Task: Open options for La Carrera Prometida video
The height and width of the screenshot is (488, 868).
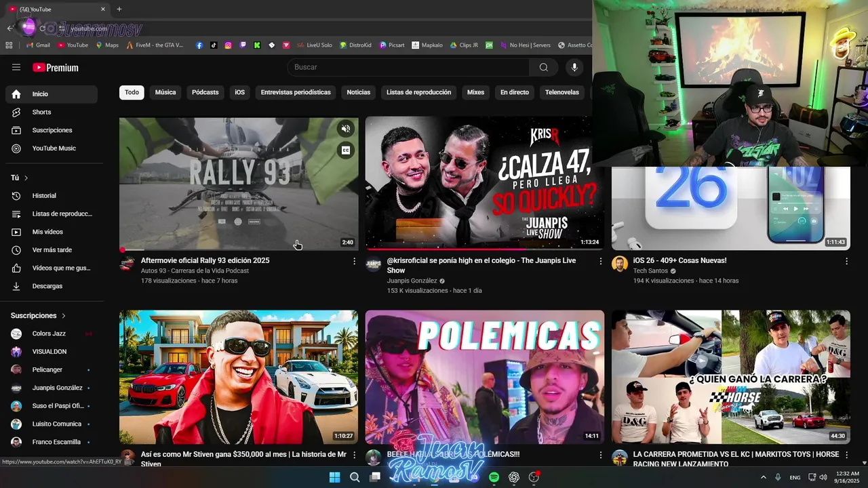Action: pyautogui.click(x=846, y=455)
